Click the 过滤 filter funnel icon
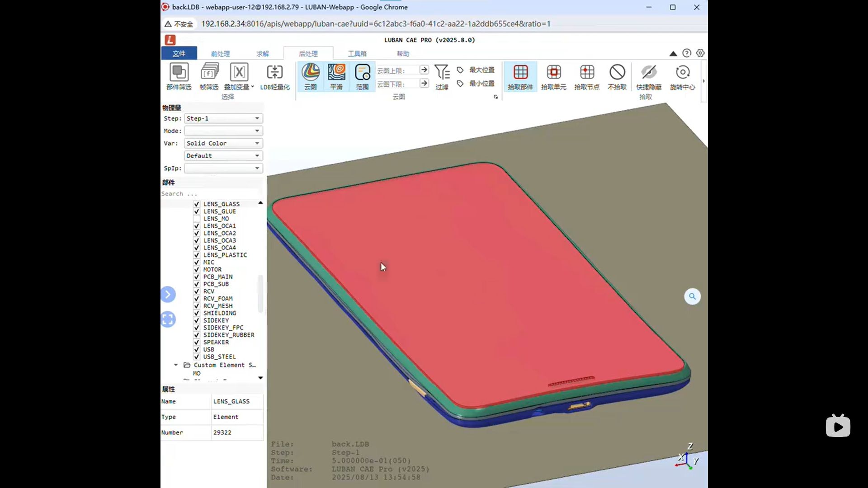The width and height of the screenshot is (868, 488). click(x=442, y=73)
